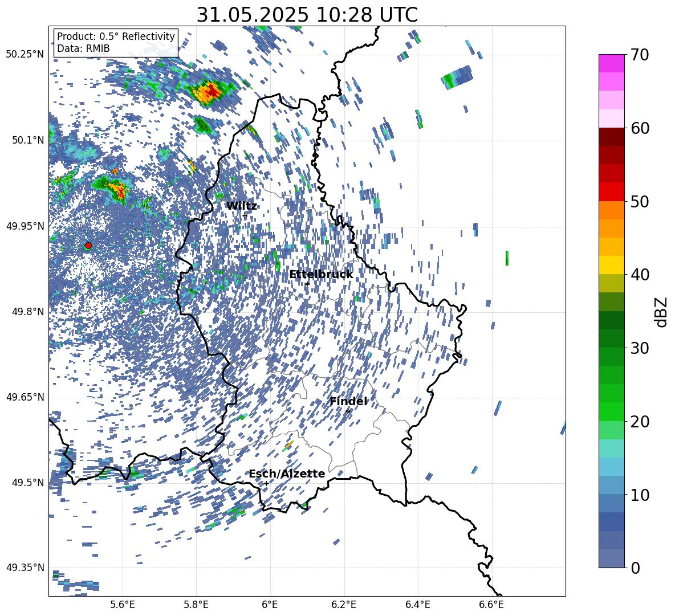Click the 50.1°N latitude tick label
The height and width of the screenshot is (616, 675).
point(28,140)
